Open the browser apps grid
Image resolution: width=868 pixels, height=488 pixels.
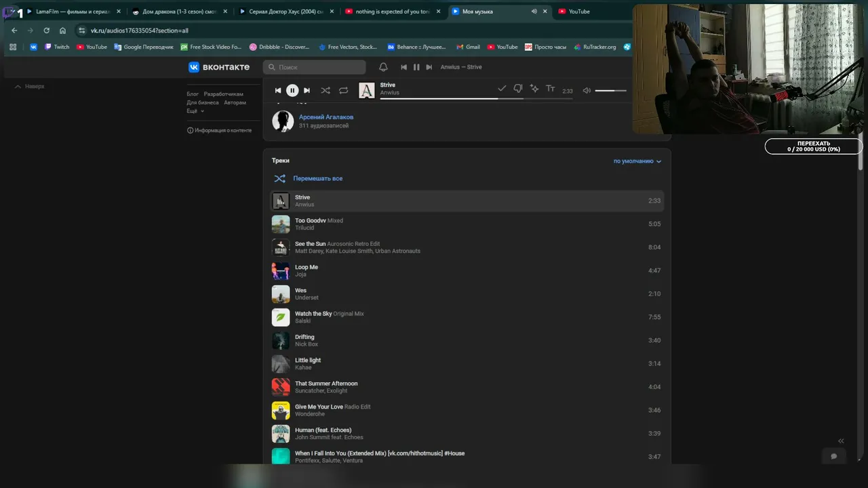point(13,47)
